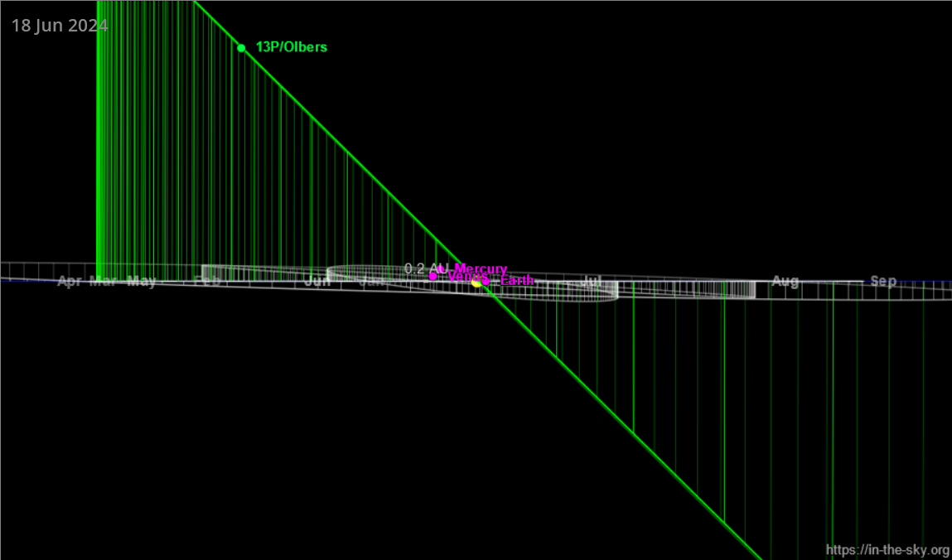Click the magenta Venus planet dot
The image size is (952, 560).
[x=433, y=277]
